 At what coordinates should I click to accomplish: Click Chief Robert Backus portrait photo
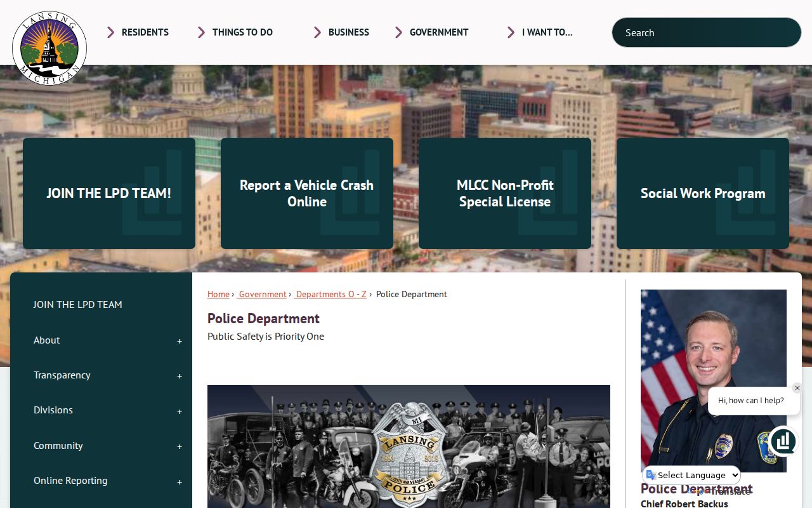(714, 381)
